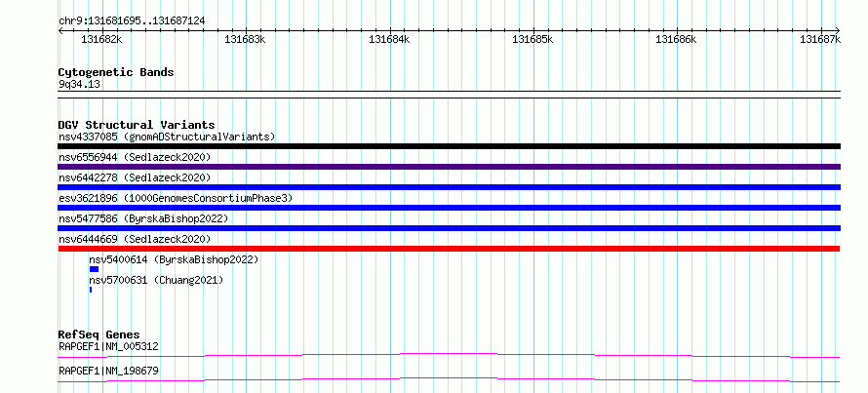The height and width of the screenshot is (393, 868).
Task: Click the 131686k ruler tick label
Action: (x=677, y=39)
